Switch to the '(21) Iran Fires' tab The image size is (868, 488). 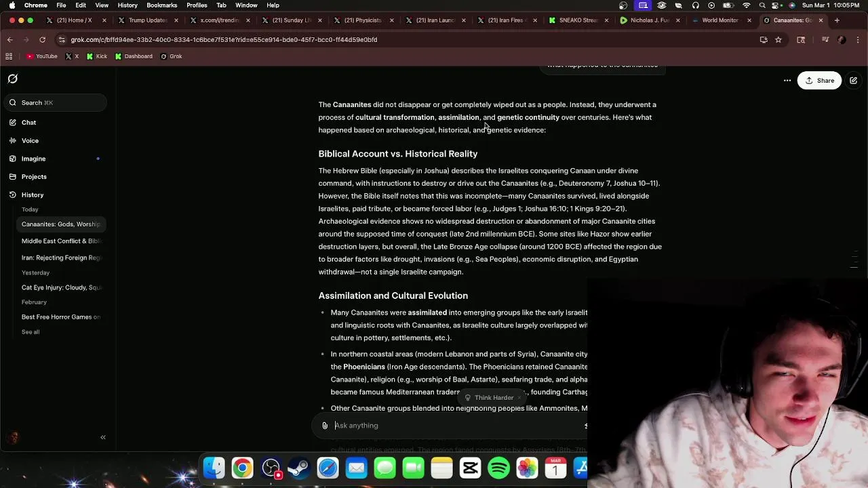tap(507, 20)
